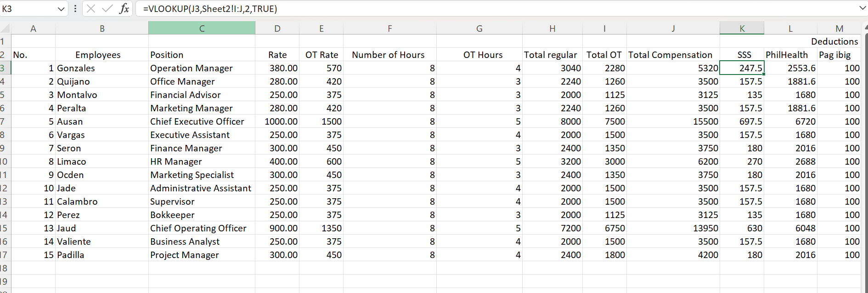Select the row 3 header
This screenshot has width=868, height=293.
[4, 68]
